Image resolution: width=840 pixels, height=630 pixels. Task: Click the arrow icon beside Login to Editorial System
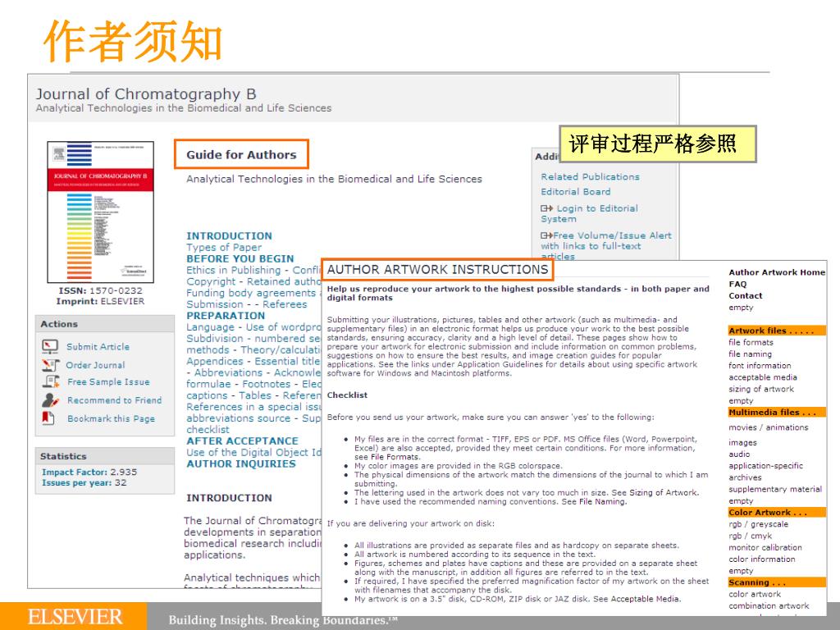click(x=546, y=208)
